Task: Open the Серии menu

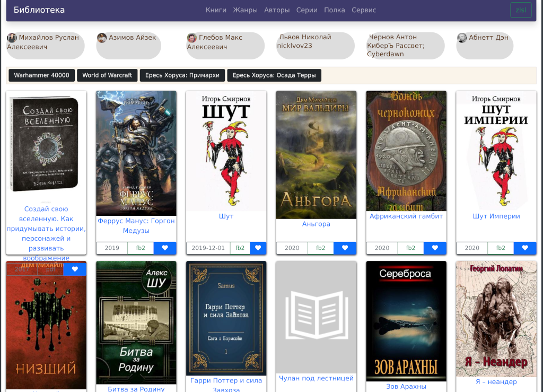Action: click(307, 10)
